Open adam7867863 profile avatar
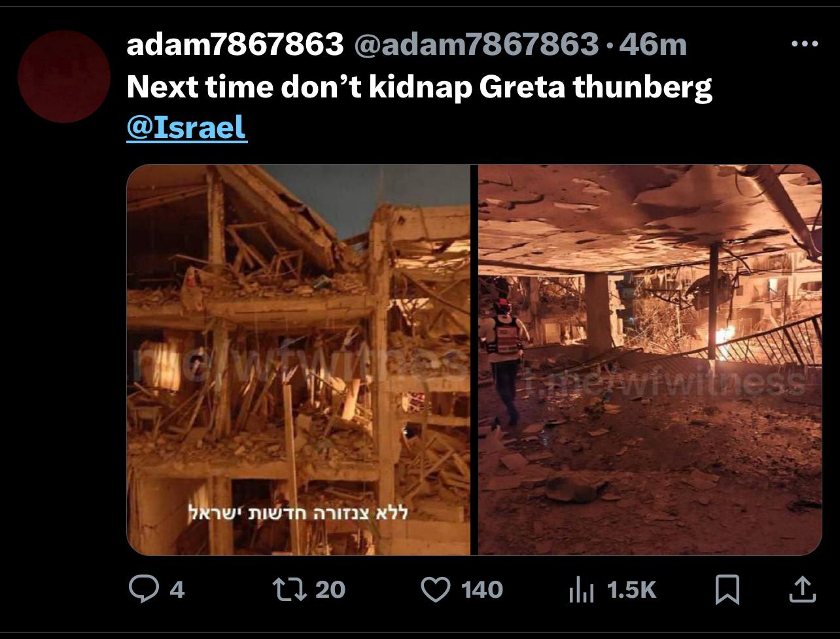This screenshot has width=840, height=639. 63,76
